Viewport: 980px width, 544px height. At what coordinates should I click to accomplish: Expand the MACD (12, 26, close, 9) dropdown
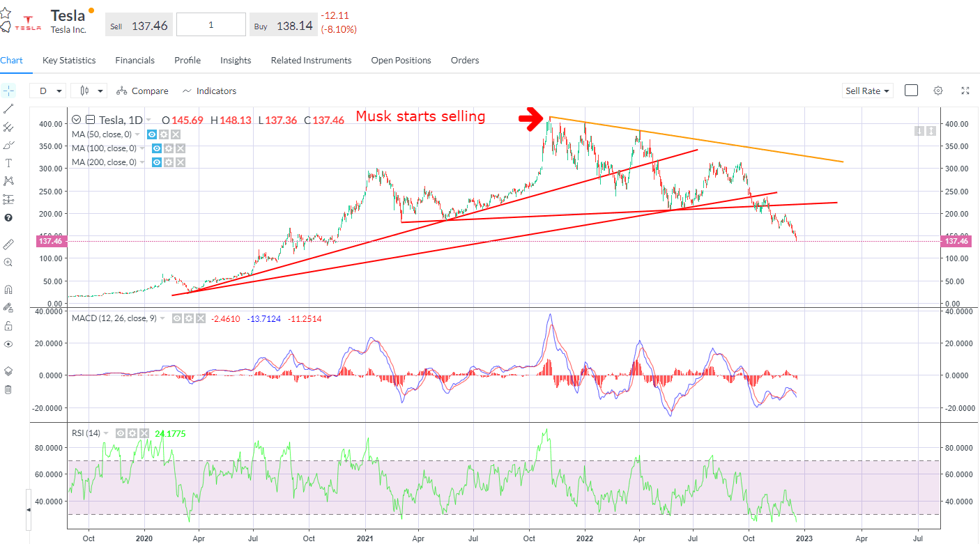(x=163, y=318)
